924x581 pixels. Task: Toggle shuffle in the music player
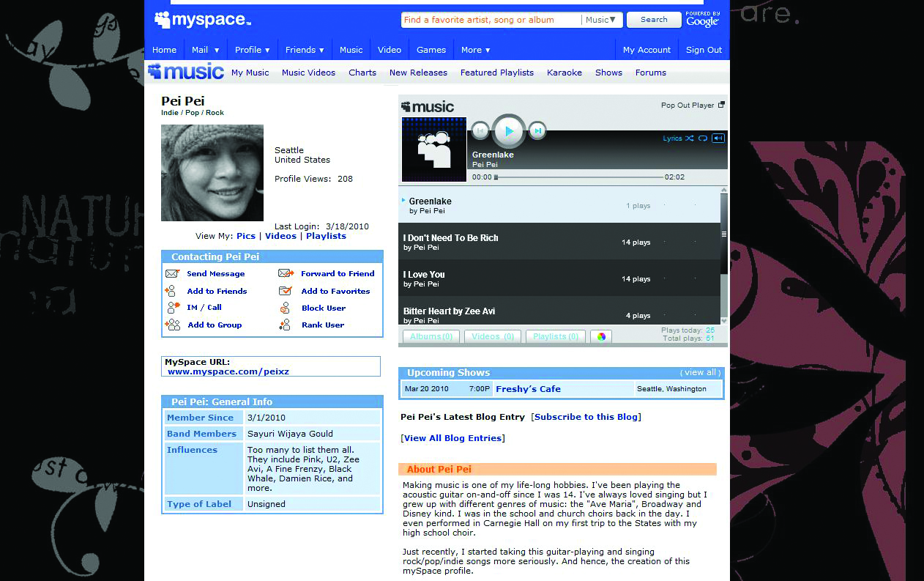tap(690, 138)
